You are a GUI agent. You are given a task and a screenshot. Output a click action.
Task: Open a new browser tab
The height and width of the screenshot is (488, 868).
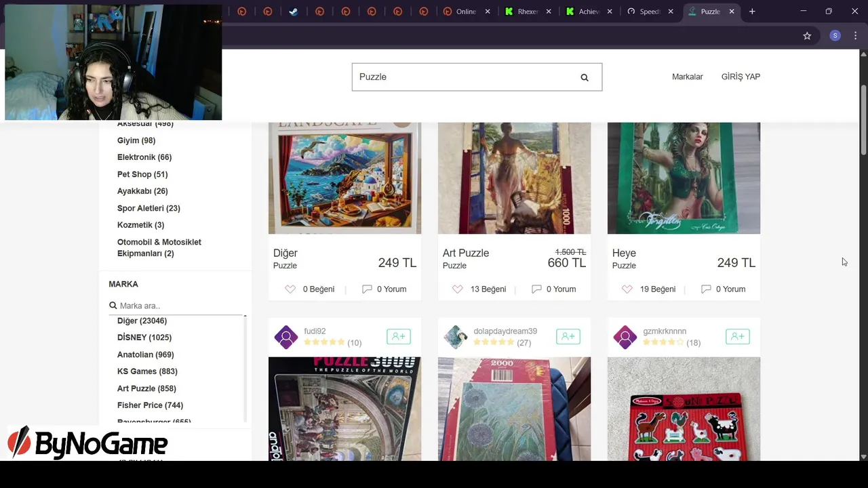752,12
